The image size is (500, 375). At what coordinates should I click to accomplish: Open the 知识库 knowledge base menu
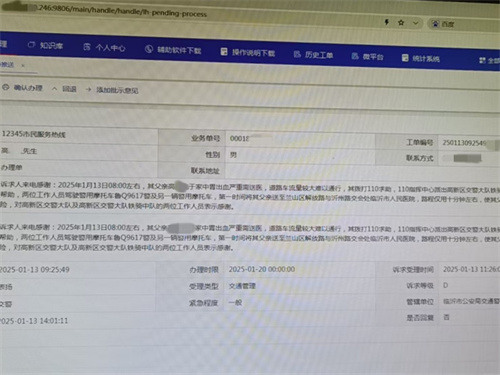[x=46, y=45]
